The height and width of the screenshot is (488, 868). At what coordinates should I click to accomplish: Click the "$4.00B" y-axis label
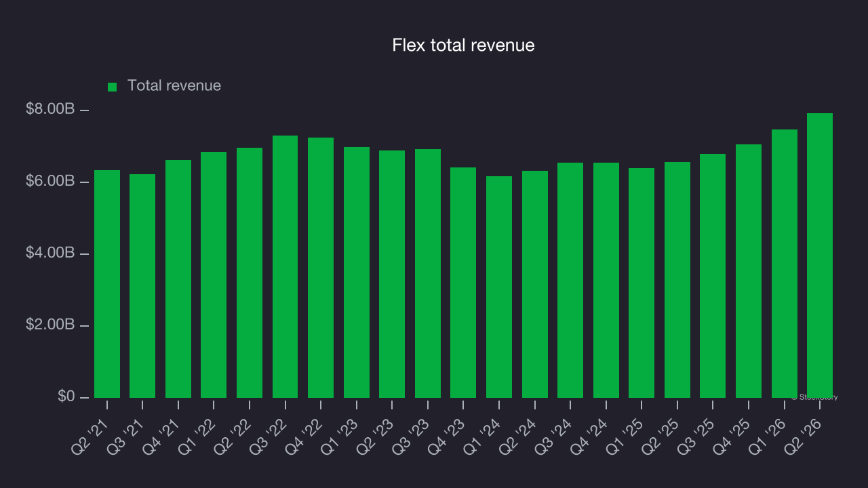pos(50,253)
